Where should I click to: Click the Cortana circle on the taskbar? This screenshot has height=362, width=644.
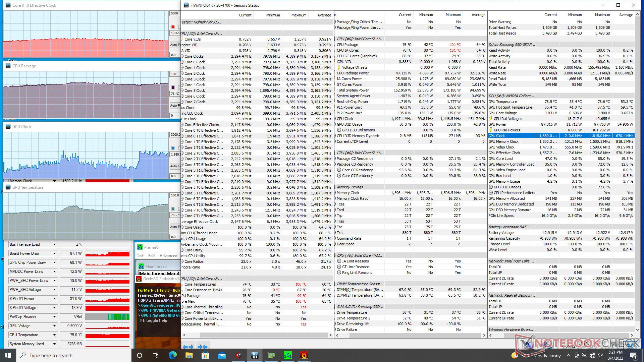point(140,355)
